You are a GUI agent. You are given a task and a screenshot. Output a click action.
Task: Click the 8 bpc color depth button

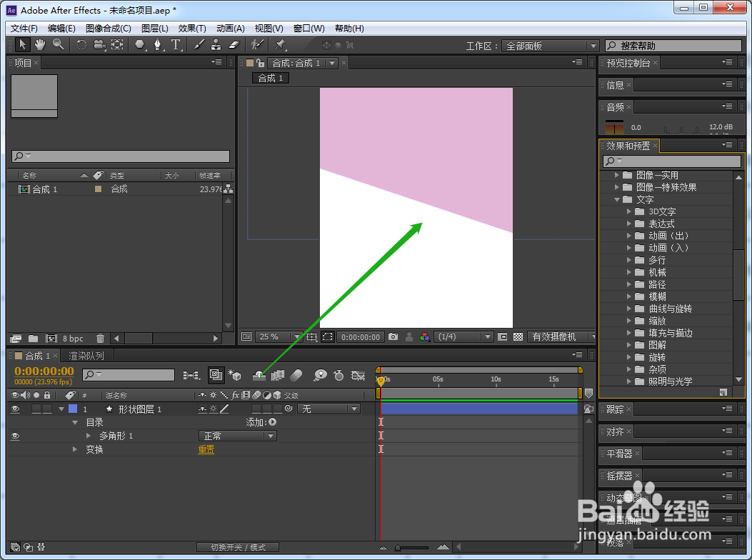point(73,339)
